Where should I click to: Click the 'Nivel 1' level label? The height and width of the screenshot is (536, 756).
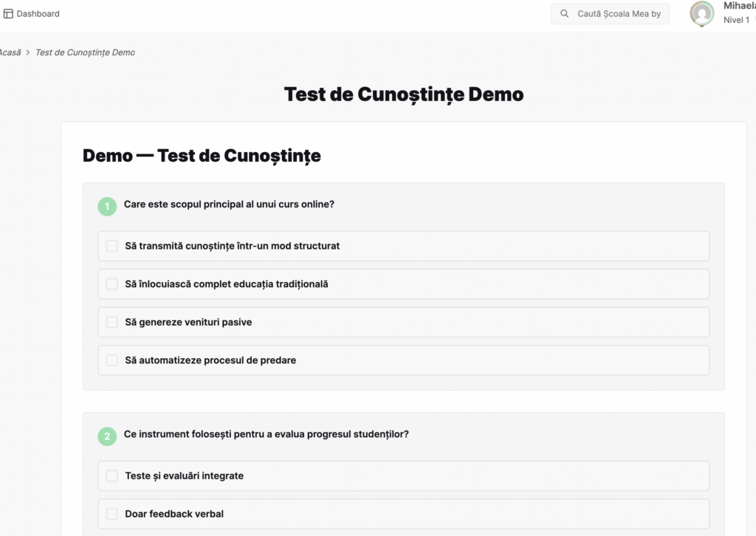tap(736, 20)
